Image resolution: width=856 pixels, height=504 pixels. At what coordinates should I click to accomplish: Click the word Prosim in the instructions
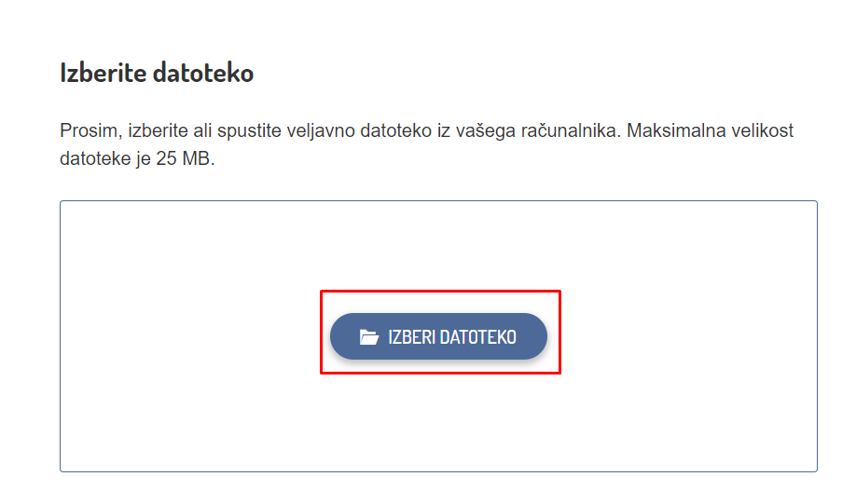[87, 130]
